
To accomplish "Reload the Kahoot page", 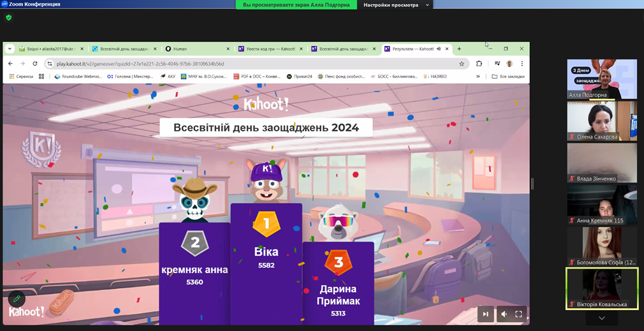I will pos(35,64).
